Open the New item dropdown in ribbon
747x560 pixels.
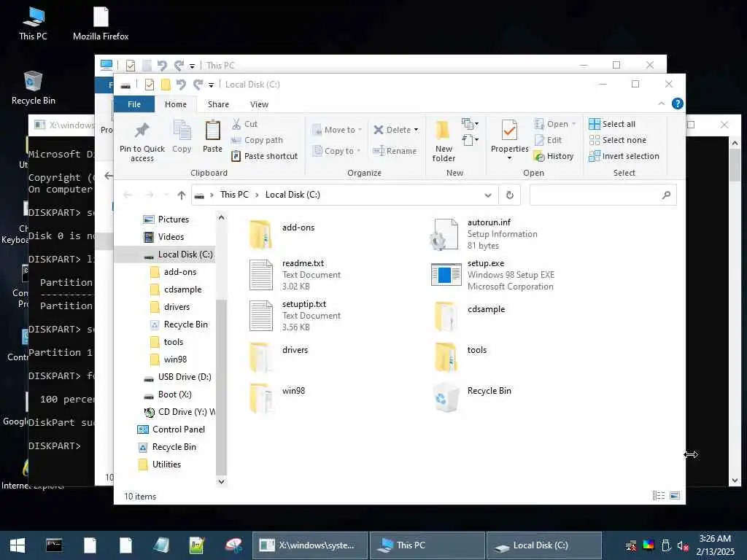point(470,124)
